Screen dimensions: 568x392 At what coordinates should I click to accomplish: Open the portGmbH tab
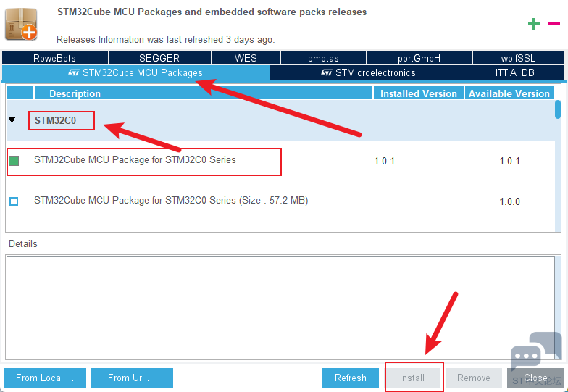[419, 58]
